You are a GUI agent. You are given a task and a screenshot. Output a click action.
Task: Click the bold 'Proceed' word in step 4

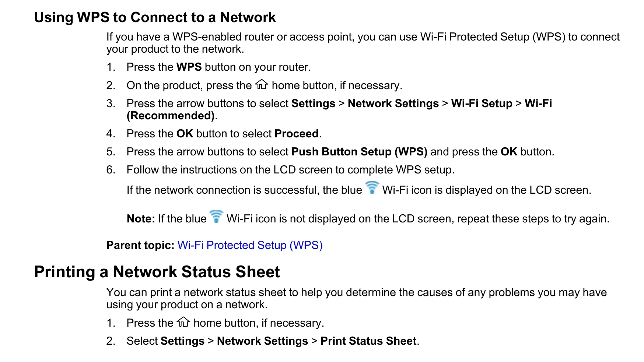297,134
